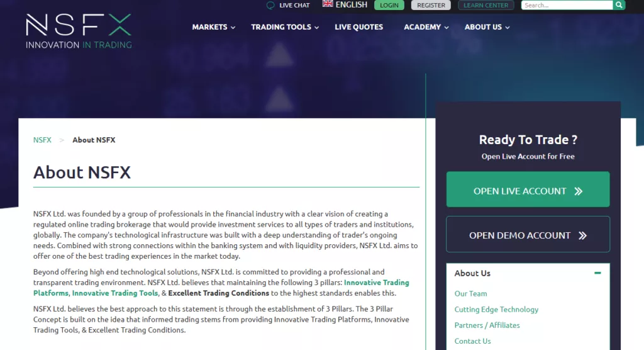644x350 pixels.
Task: Click double-arrow icon on Open Live Account
Action: point(579,191)
